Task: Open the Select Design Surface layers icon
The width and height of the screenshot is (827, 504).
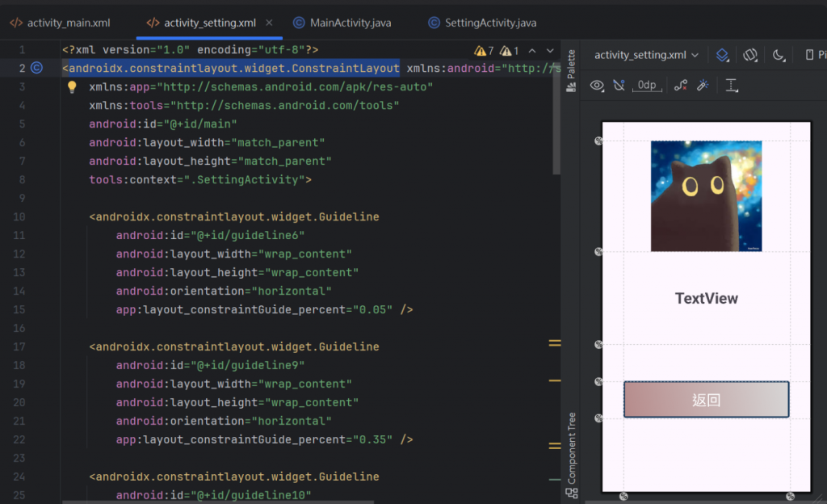Action: (723, 55)
